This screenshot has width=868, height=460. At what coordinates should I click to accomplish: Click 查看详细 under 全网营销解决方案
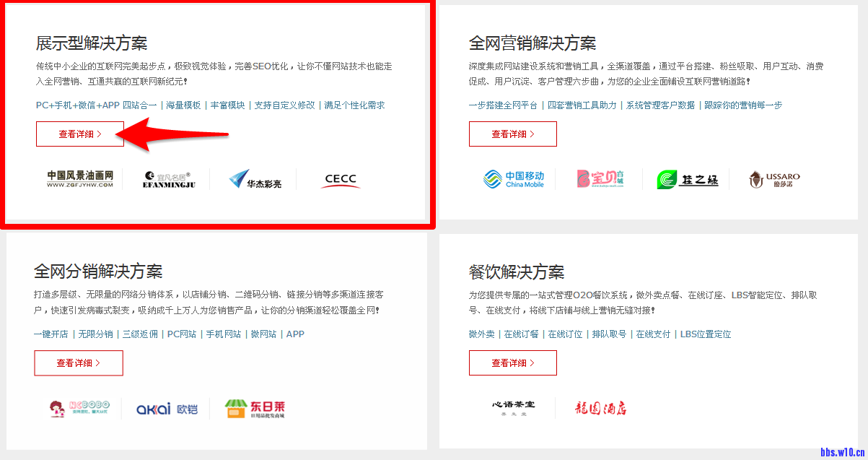coord(513,134)
